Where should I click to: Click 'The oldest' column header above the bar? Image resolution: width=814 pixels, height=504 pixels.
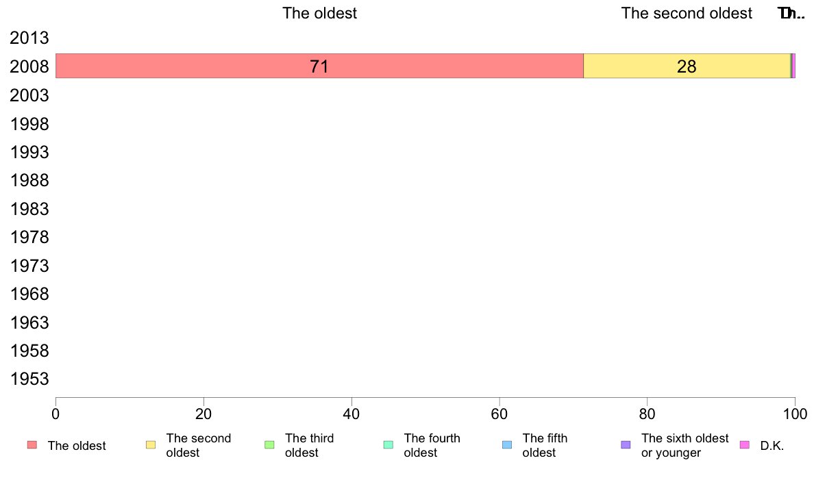(x=319, y=13)
